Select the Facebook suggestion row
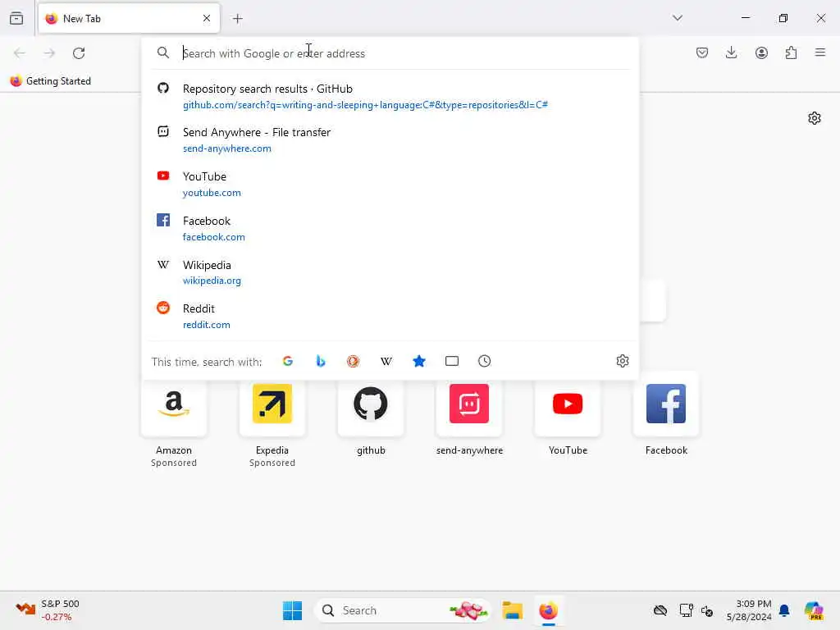Viewport: 840px width, 630px height. pos(390,228)
